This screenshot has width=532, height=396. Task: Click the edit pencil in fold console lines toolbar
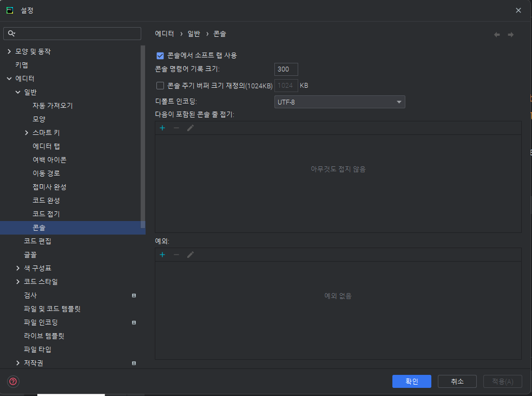click(191, 128)
